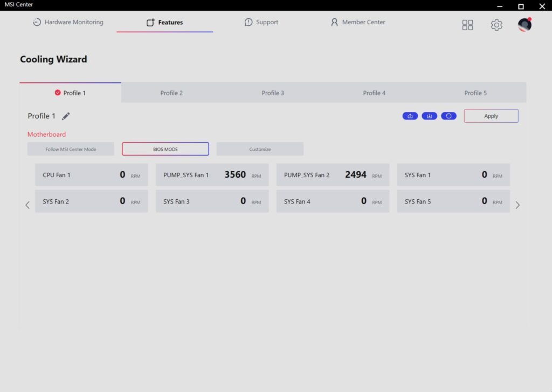The height and width of the screenshot is (392, 552).
Task: Select the PUMP_SYS Fan 2 card
Action: [333, 174]
